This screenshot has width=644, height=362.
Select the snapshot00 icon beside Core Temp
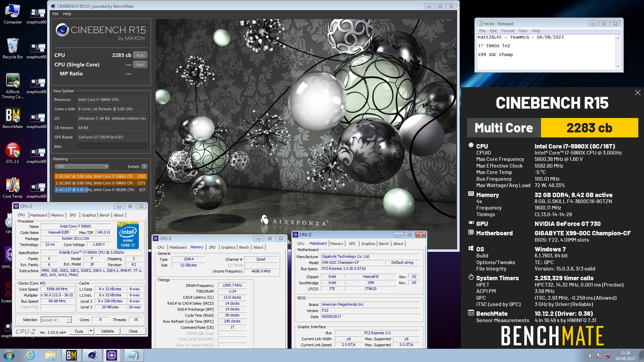pyautogui.click(x=37, y=190)
